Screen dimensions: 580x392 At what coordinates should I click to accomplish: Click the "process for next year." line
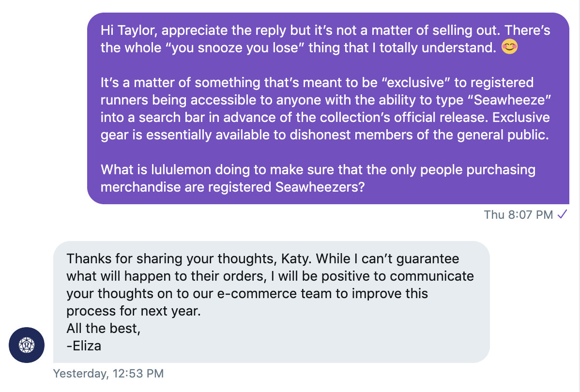[134, 311]
